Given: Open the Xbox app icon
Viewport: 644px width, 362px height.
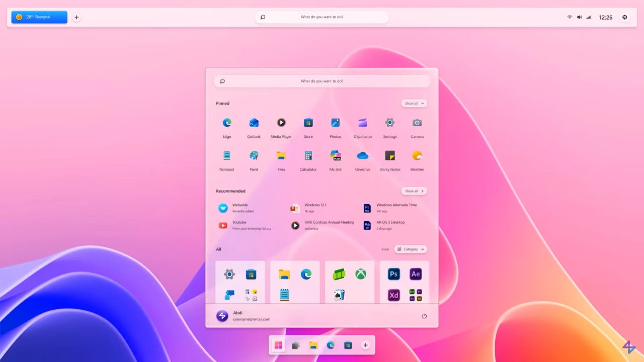Looking at the screenshot, I should pyautogui.click(x=360, y=274).
